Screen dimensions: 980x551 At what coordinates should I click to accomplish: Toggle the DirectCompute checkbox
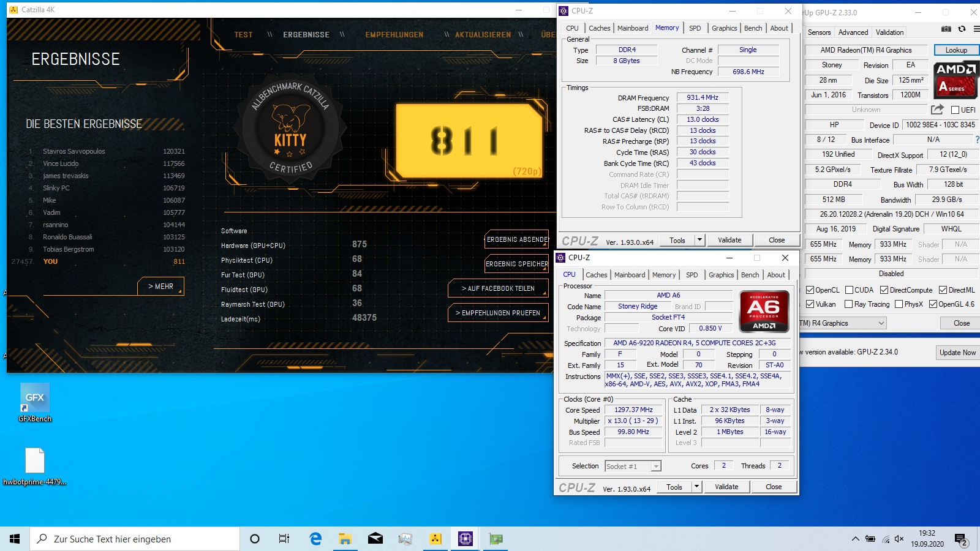tap(884, 290)
